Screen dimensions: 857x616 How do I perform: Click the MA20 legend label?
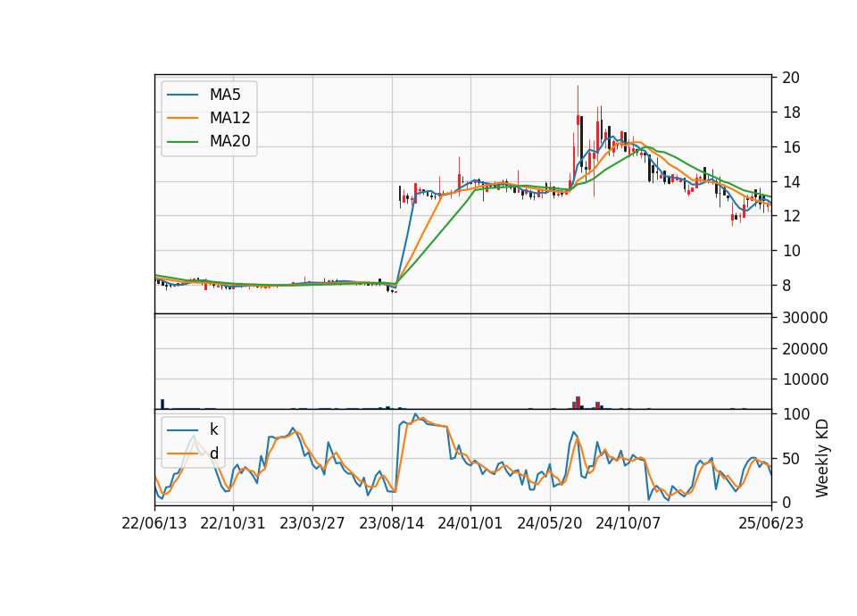(229, 141)
